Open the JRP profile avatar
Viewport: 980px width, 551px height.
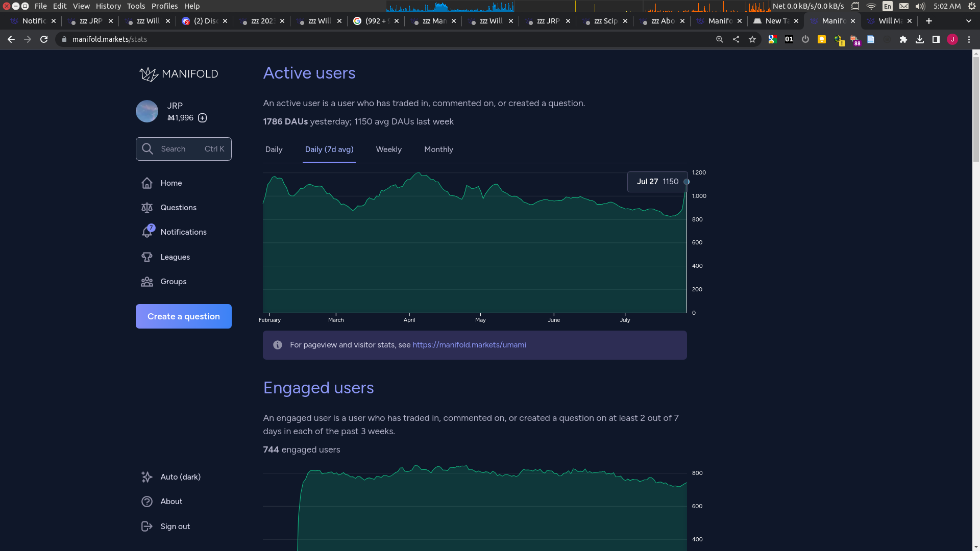pos(147,111)
